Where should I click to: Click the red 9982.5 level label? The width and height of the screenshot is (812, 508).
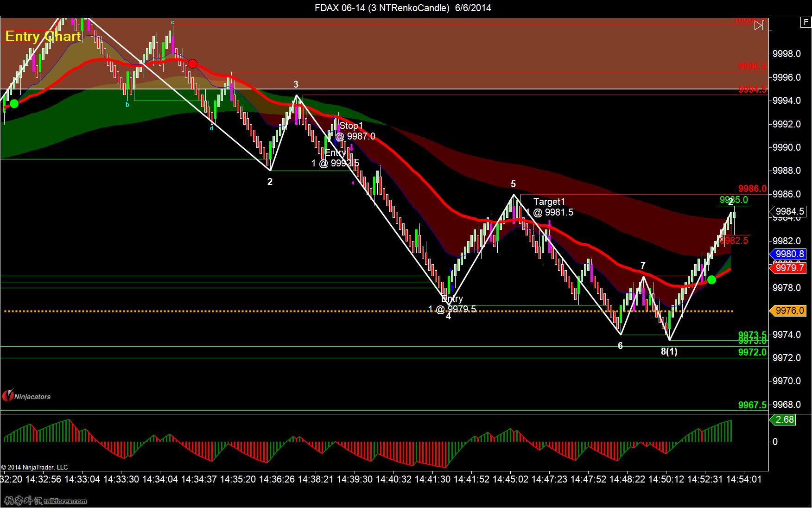coord(734,240)
